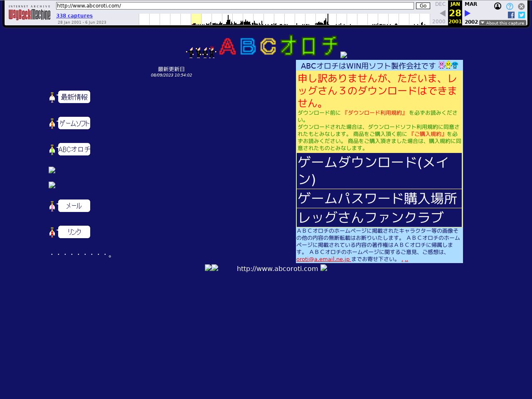The width and height of the screenshot is (532, 399).
Task: Click the メール menu button
Action: point(74,206)
